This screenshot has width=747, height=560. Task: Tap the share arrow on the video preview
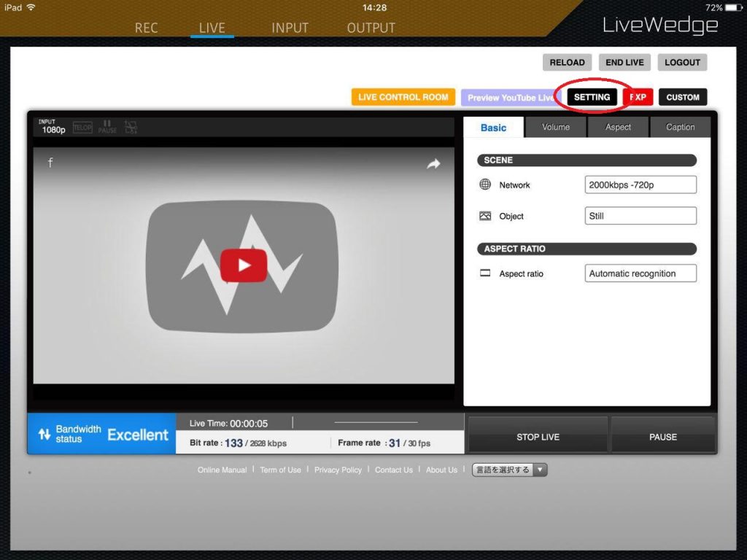pos(433,164)
